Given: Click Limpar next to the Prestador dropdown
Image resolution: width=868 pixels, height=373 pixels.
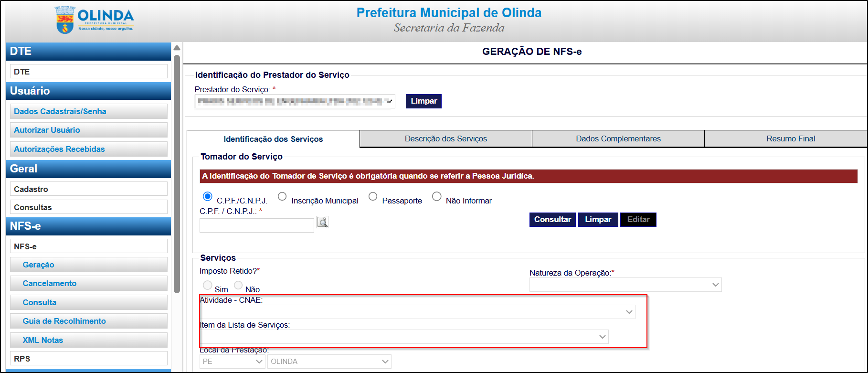Looking at the screenshot, I should (x=423, y=101).
